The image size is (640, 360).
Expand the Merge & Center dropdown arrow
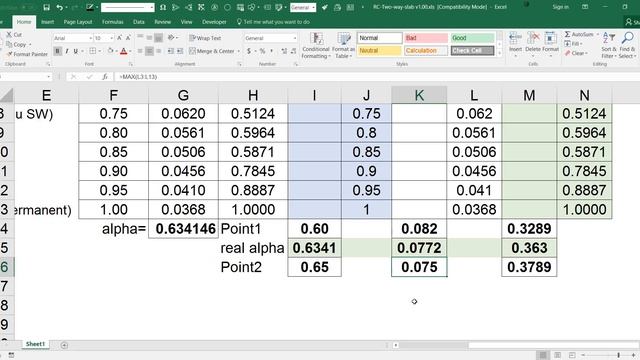point(238,51)
